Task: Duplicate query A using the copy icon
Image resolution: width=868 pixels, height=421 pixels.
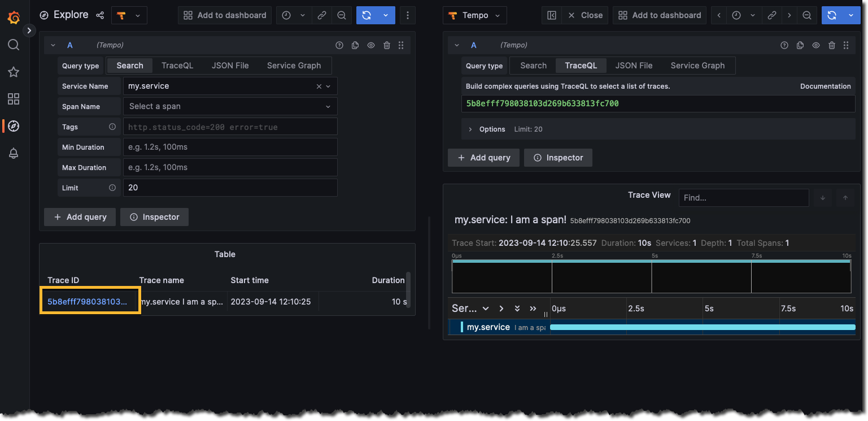Action: (355, 45)
